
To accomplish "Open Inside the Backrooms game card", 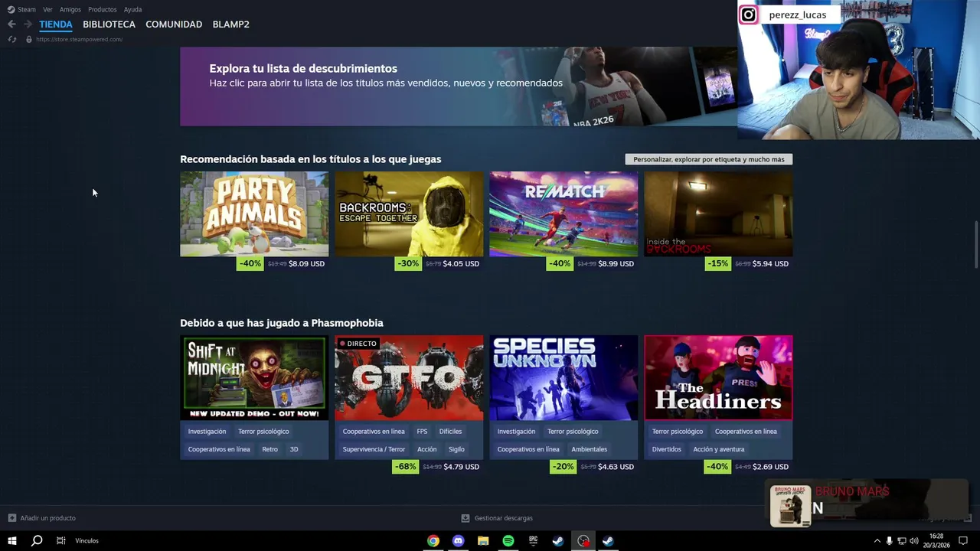I will (x=718, y=214).
